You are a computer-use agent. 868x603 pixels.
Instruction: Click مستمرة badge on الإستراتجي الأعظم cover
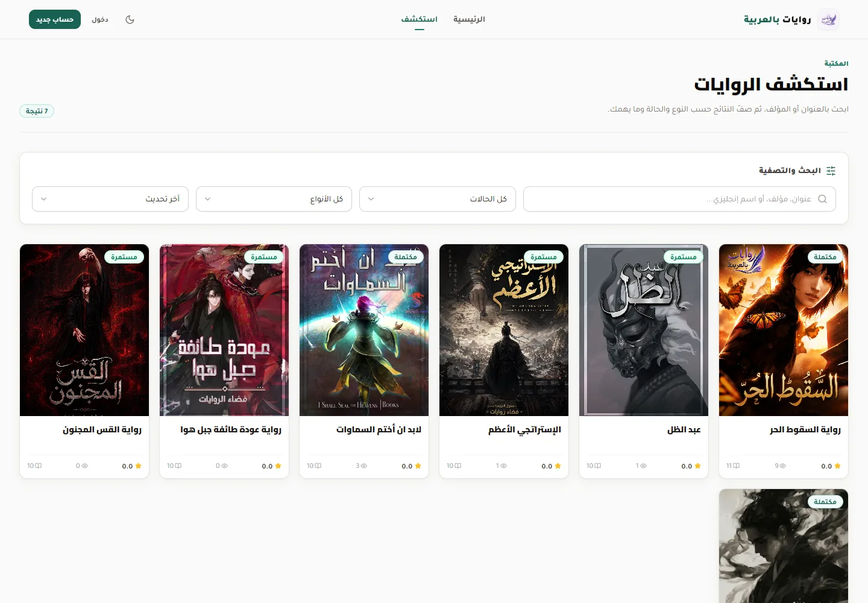[544, 257]
